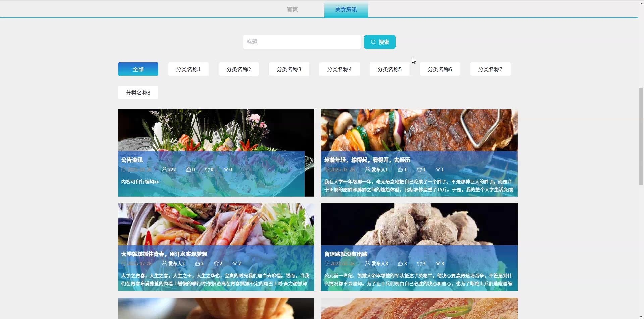Select the 全部 category filter

pos(138,69)
